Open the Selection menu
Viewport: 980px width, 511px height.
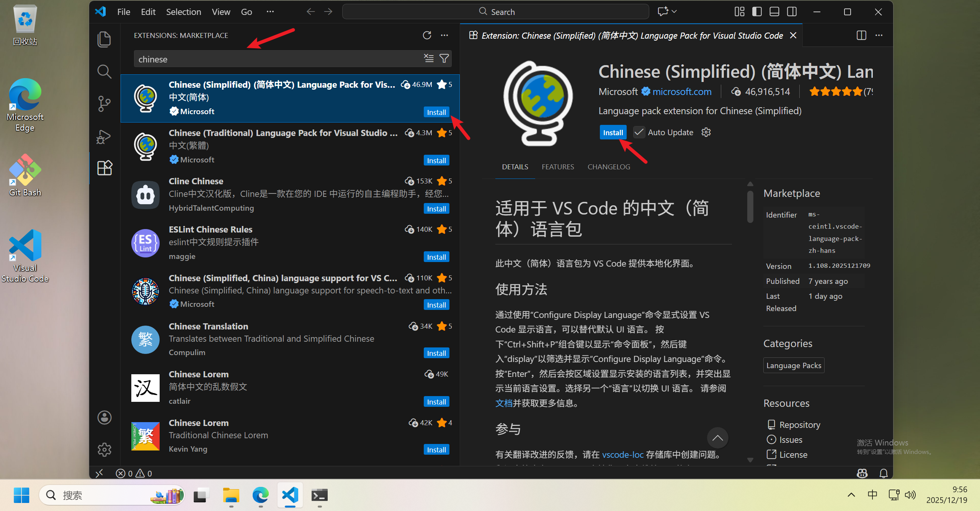click(x=183, y=12)
